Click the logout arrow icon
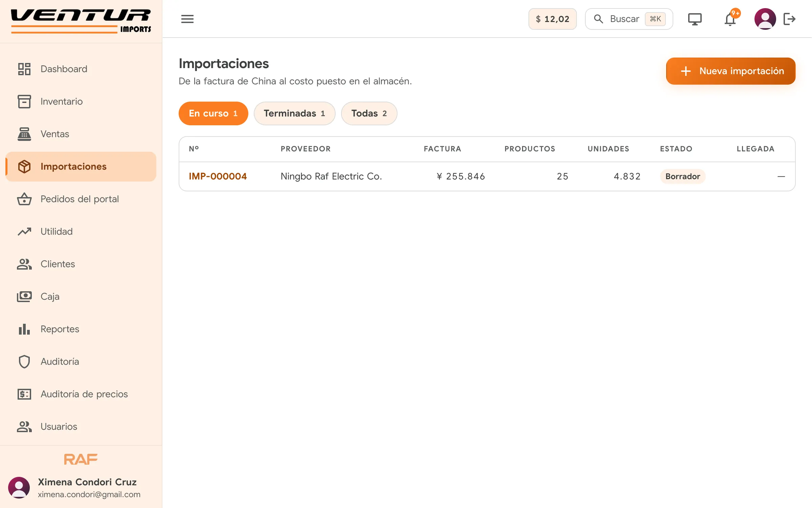Viewport: 812px width, 508px height. (x=789, y=19)
